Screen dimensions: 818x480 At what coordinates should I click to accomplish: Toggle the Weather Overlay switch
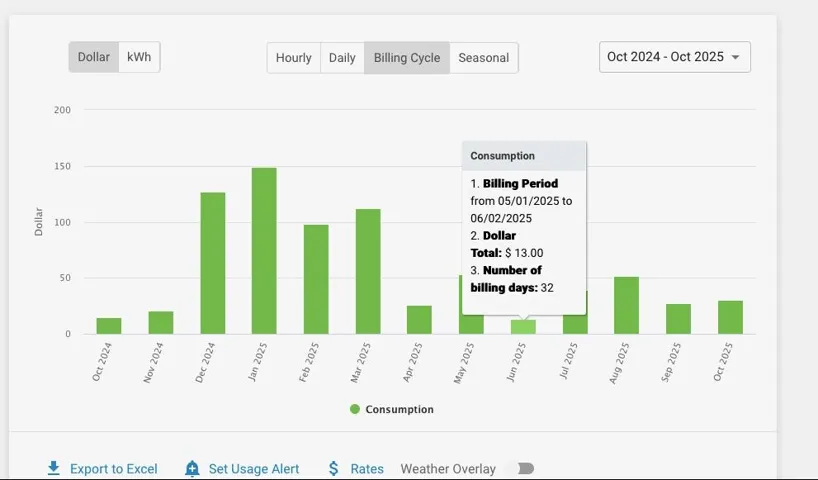521,468
